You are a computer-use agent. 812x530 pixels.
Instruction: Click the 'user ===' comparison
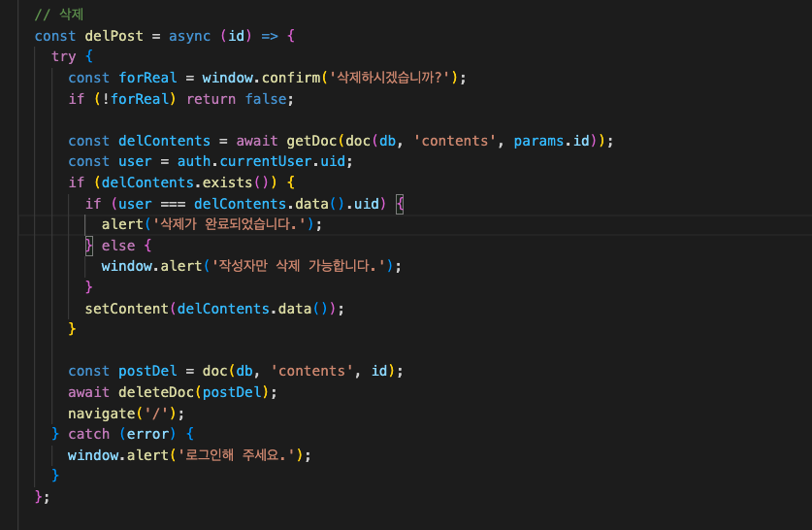pos(151,204)
